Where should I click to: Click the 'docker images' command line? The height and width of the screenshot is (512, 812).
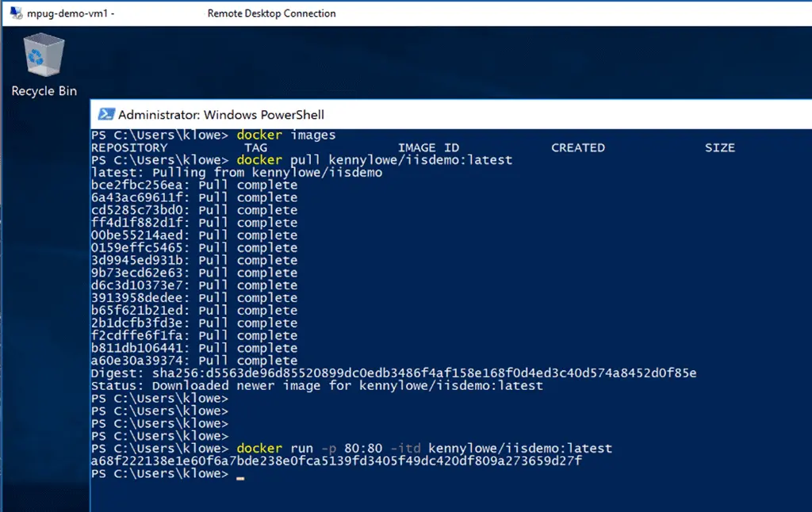coord(213,135)
